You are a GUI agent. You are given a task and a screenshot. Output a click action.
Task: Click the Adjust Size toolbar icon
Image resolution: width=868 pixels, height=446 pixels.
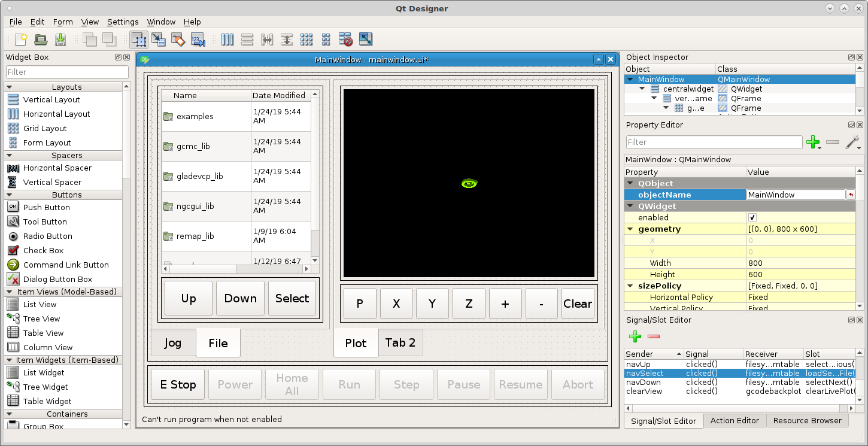click(x=366, y=40)
